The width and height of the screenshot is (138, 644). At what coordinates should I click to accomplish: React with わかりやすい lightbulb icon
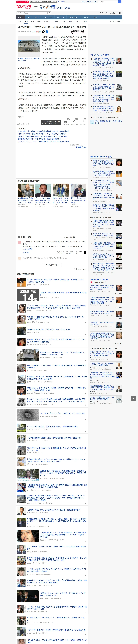pos(74,122)
